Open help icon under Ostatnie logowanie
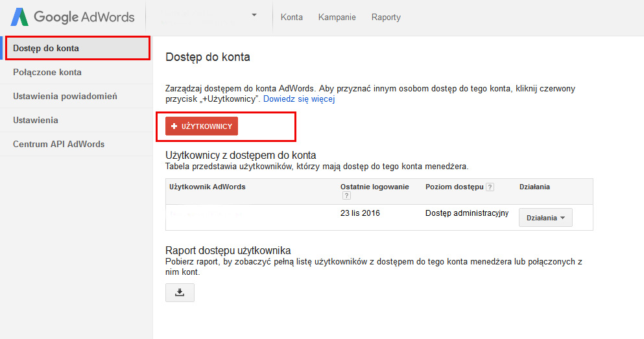 pyautogui.click(x=346, y=196)
